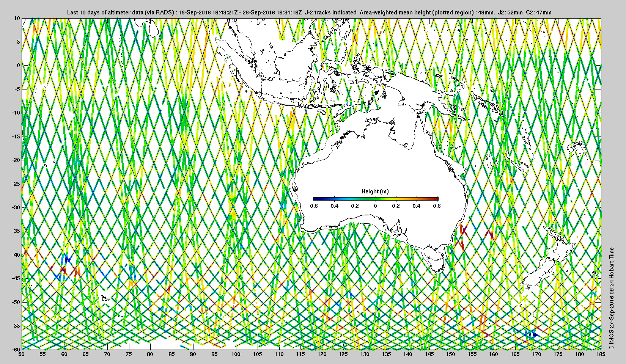Click the "C2: 47mm" value in the title
This screenshot has width=626, height=364.
click(539, 13)
